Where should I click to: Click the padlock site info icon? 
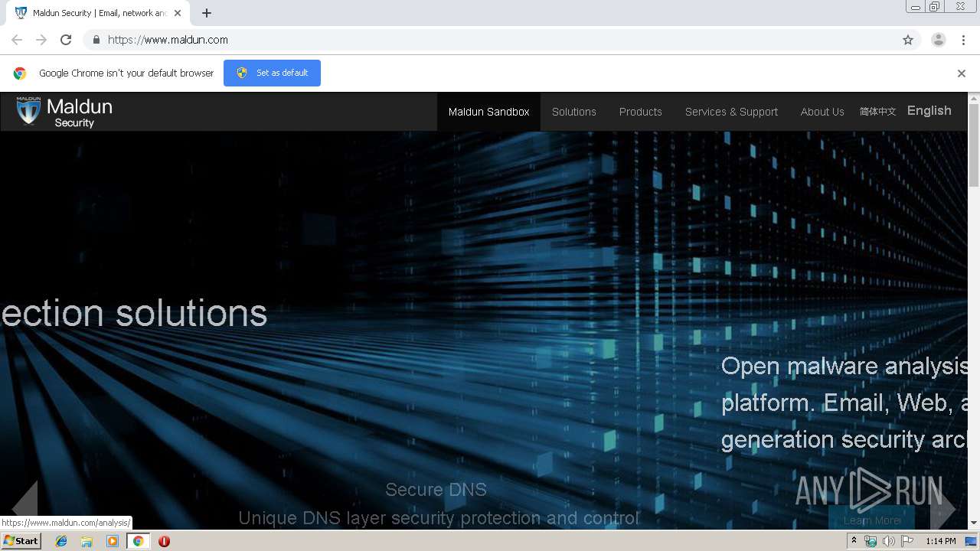(x=96, y=40)
